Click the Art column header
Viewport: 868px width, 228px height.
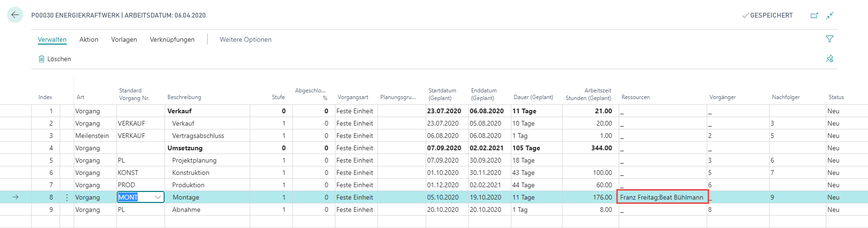coord(80,97)
